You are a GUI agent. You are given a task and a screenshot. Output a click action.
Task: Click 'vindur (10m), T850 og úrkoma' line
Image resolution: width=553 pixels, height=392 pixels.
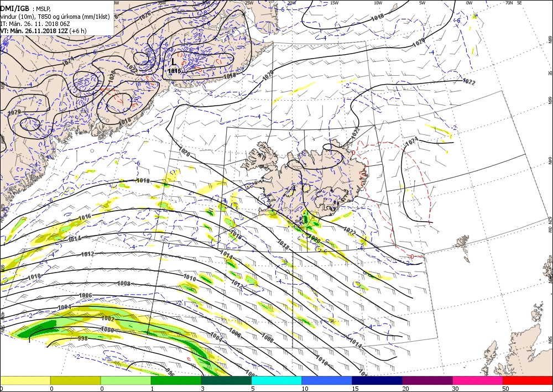pyautogui.click(x=41, y=17)
